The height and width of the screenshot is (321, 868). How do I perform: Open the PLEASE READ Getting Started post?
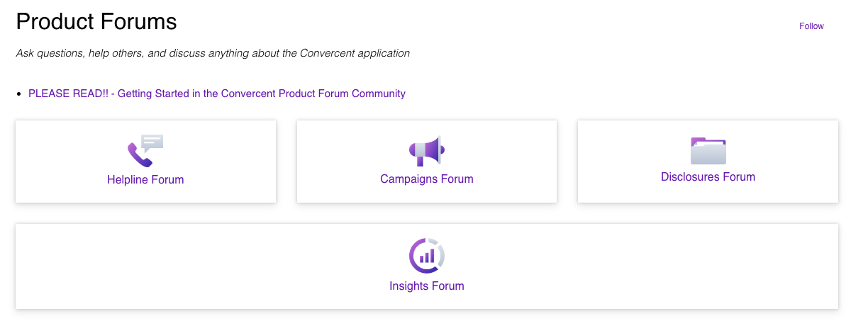tap(217, 94)
